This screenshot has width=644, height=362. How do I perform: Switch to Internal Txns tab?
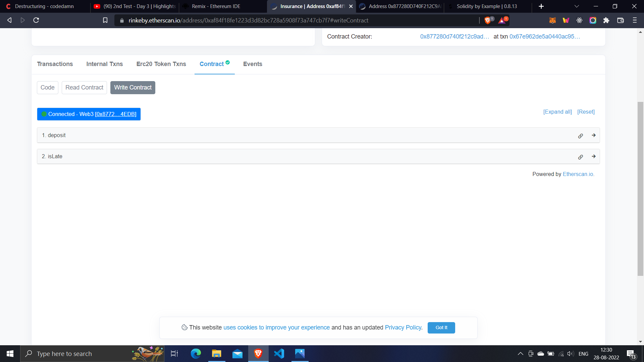pyautogui.click(x=105, y=64)
